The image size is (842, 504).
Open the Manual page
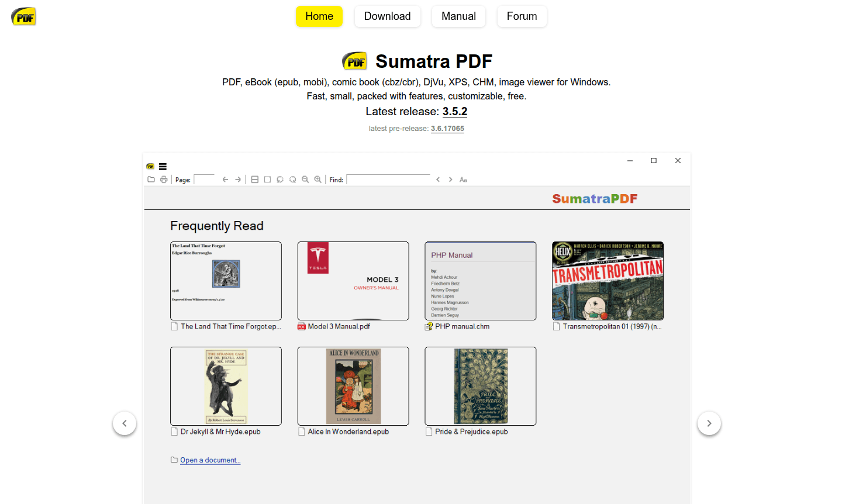coord(458,16)
